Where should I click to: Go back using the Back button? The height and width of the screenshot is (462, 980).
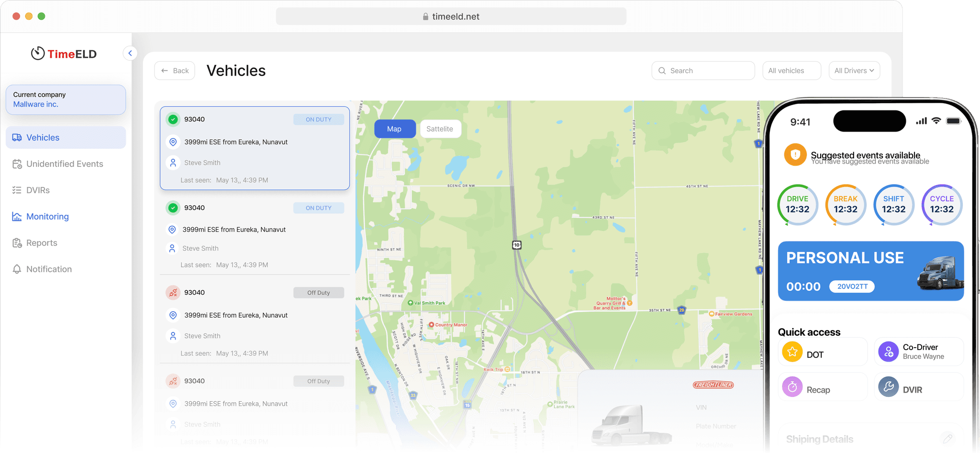pyautogui.click(x=175, y=71)
